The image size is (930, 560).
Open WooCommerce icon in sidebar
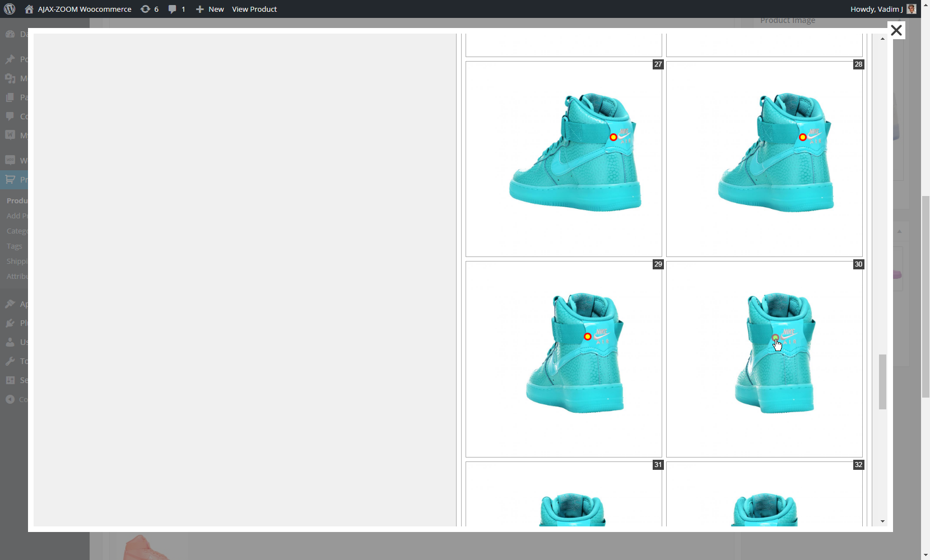pos(10,160)
